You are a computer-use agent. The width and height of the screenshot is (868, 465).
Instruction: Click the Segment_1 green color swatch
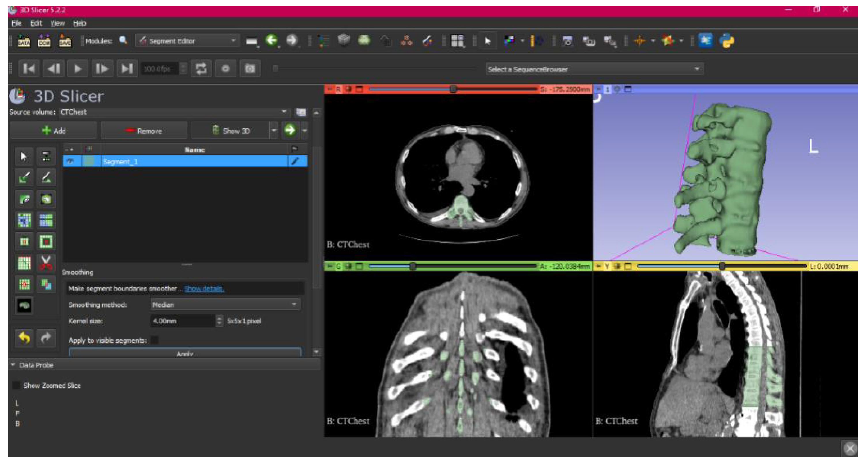tap(89, 162)
